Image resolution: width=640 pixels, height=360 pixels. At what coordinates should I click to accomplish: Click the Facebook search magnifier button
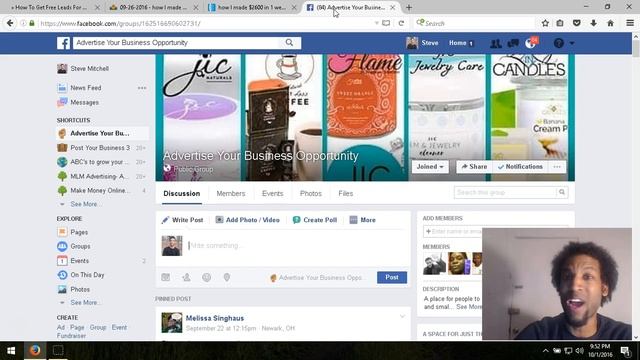[x=289, y=42]
